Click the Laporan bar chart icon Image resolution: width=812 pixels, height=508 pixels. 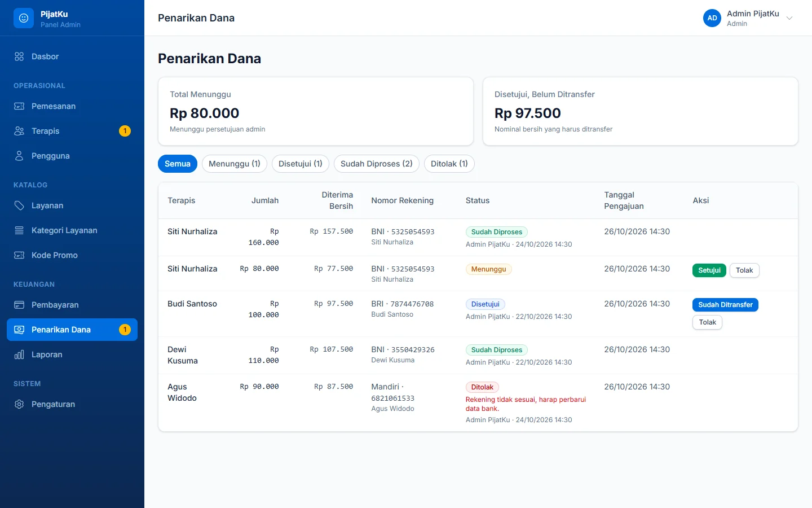click(x=19, y=354)
